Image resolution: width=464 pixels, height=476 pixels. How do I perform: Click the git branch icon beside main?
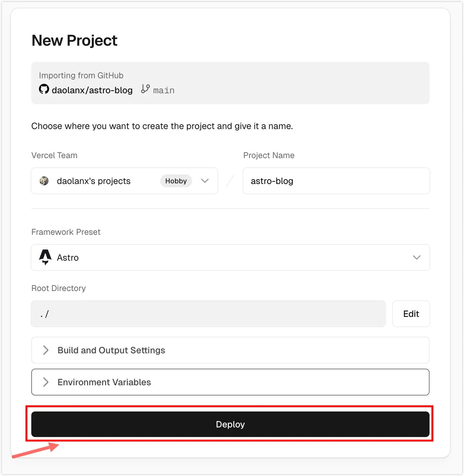146,89
